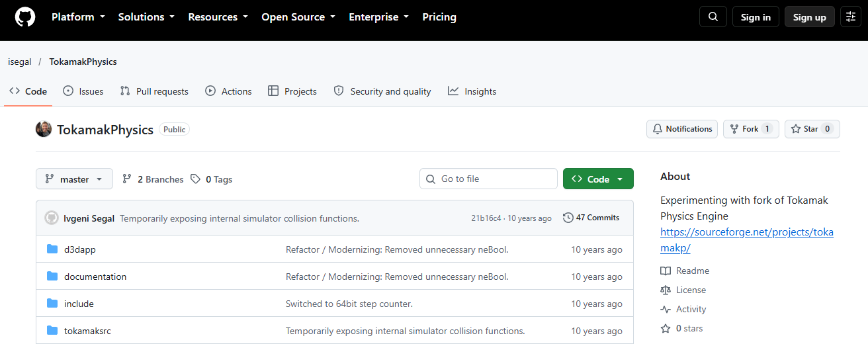Click the Ivgeni Segal author name

coord(89,218)
